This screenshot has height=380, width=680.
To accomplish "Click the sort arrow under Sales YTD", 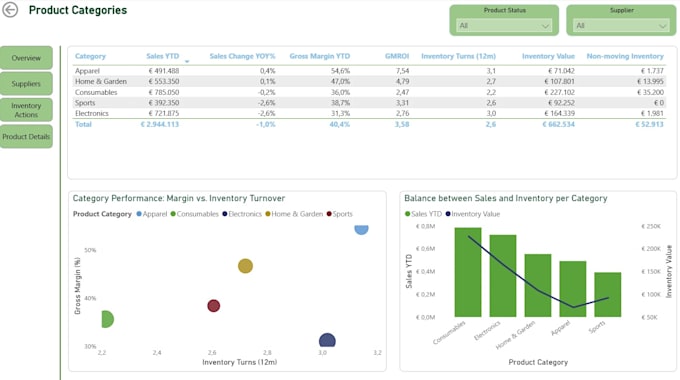I will pyautogui.click(x=187, y=62).
